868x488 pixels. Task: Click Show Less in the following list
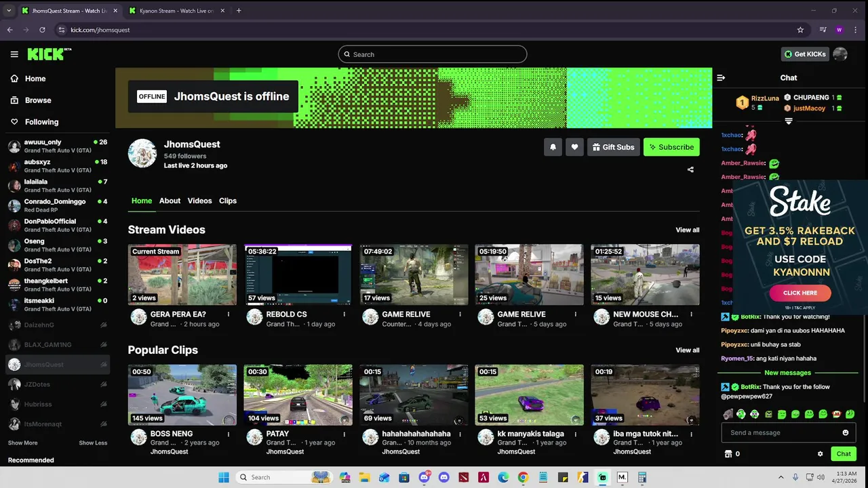point(93,443)
